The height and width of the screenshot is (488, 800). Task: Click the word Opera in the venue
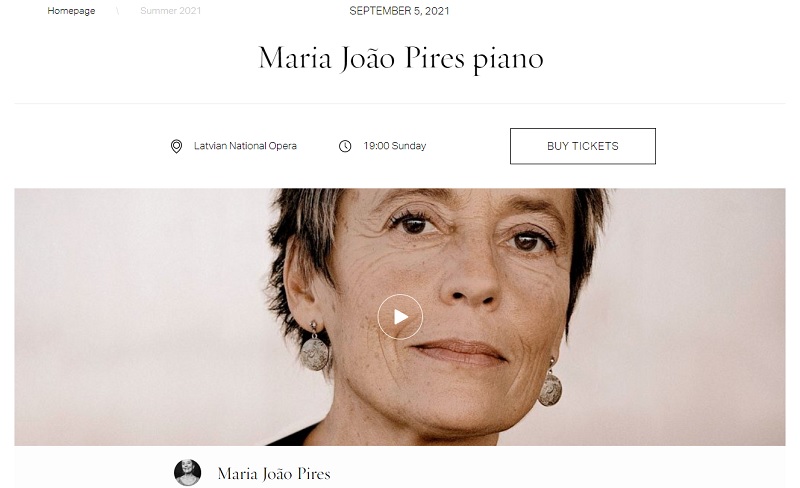coord(283,147)
